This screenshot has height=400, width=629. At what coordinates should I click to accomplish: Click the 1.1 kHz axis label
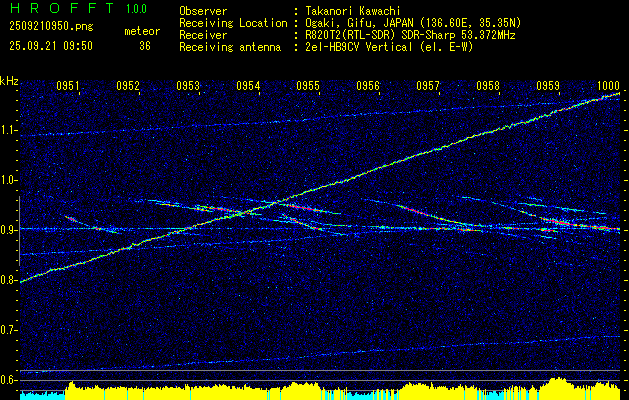(8, 130)
